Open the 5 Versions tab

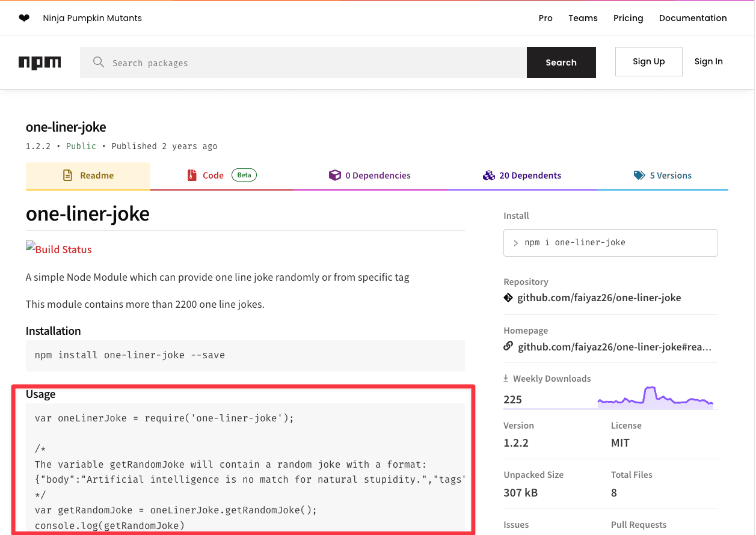click(663, 176)
